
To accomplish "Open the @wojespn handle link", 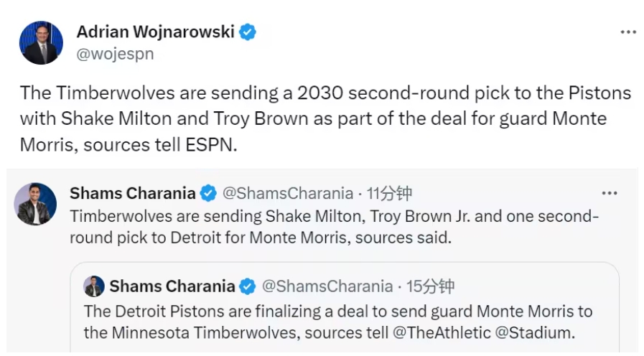I will click(x=115, y=54).
